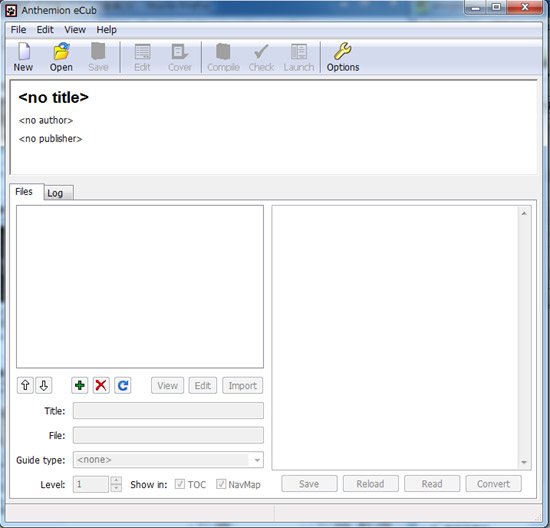Click the Convert button
The height and width of the screenshot is (528, 550).
click(x=493, y=484)
